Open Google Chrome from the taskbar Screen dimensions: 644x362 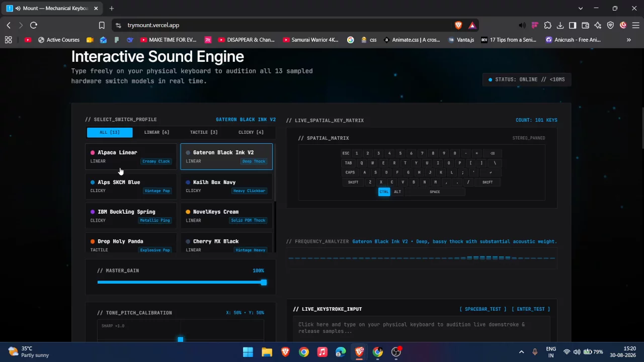click(x=304, y=352)
